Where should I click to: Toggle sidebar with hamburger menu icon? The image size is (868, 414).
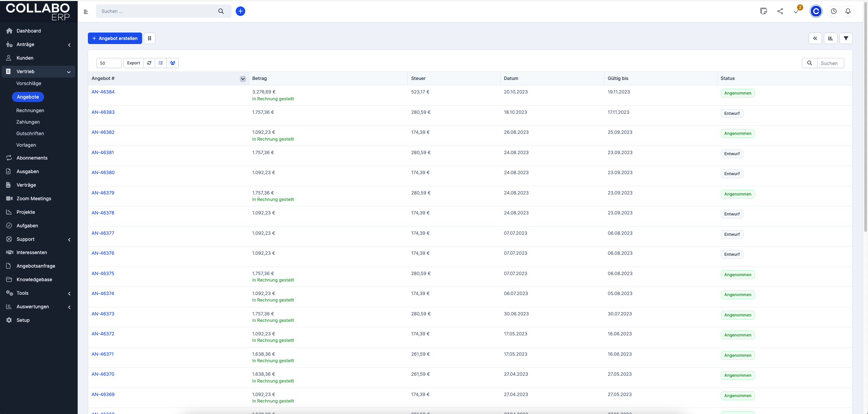[x=86, y=12]
